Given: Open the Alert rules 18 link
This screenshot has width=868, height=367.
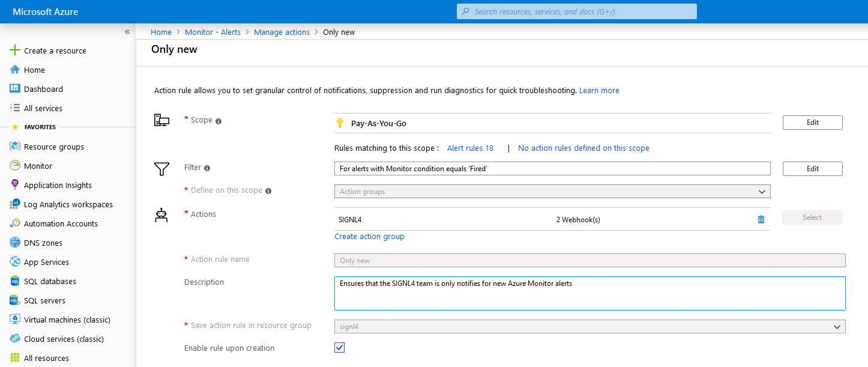Looking at the screenshot, I should click(470, 148).
